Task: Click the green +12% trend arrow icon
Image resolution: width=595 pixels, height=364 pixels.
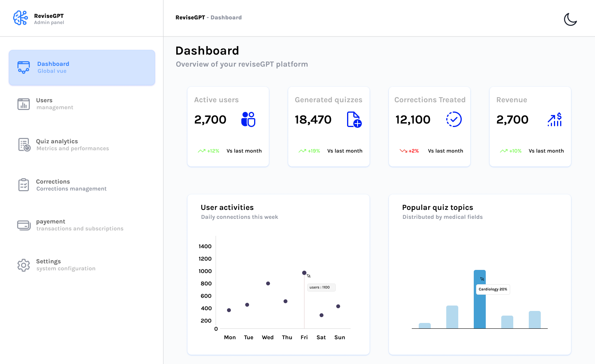Action: (x=201, y=151)
